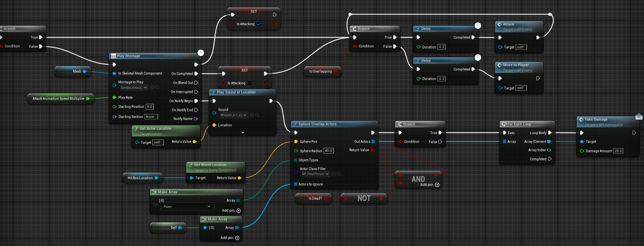Uncheck the checked Is Attacking checkbox
Image resolution: width=644 pixels, height=246 pixels.
(x=259, y=24)
